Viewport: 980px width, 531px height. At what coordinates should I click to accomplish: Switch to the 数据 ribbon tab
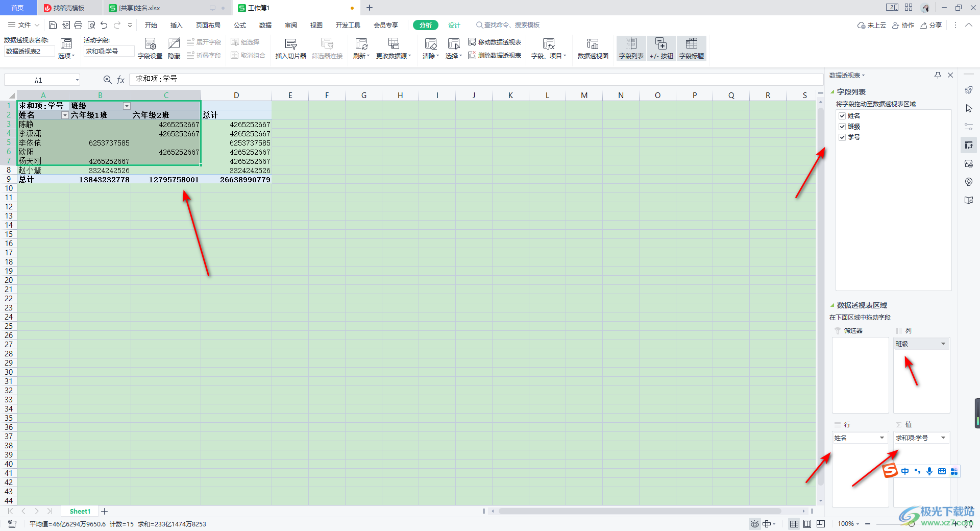pyautogui.click(x=265, y=25)
